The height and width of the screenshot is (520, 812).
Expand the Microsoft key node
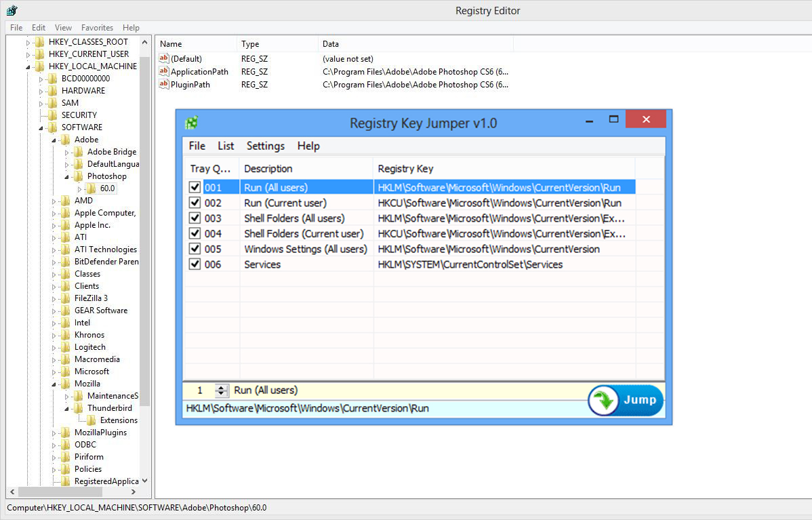pos(54,372)
